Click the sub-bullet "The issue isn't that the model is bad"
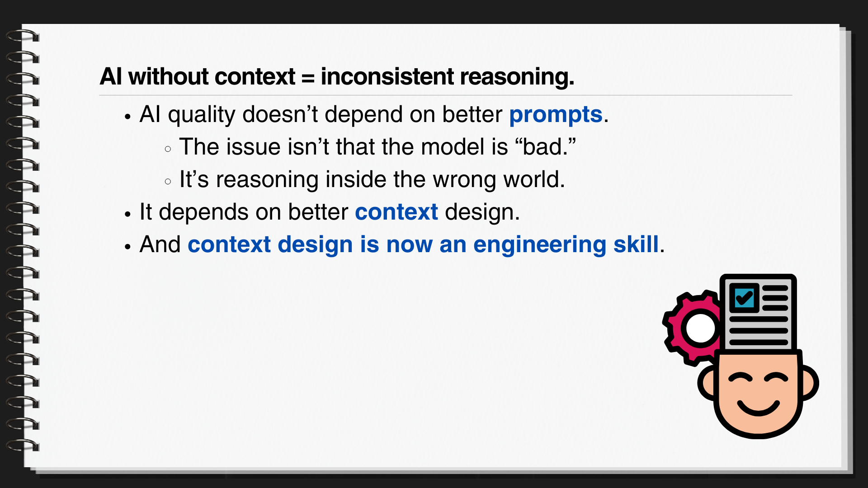The width and height of the screenshot is (868, 488). coord(377,147)
